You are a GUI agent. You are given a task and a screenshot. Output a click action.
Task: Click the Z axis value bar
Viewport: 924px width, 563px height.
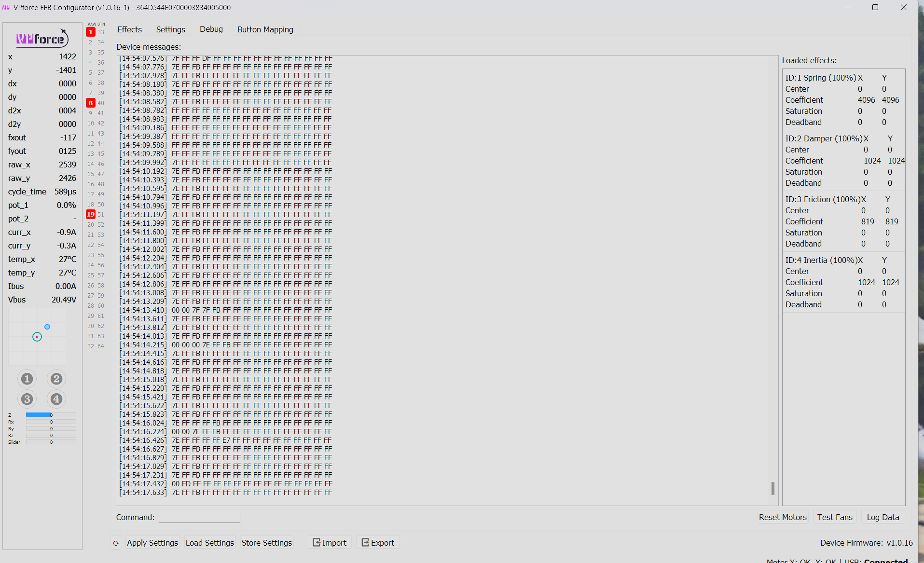click(50, 414)
